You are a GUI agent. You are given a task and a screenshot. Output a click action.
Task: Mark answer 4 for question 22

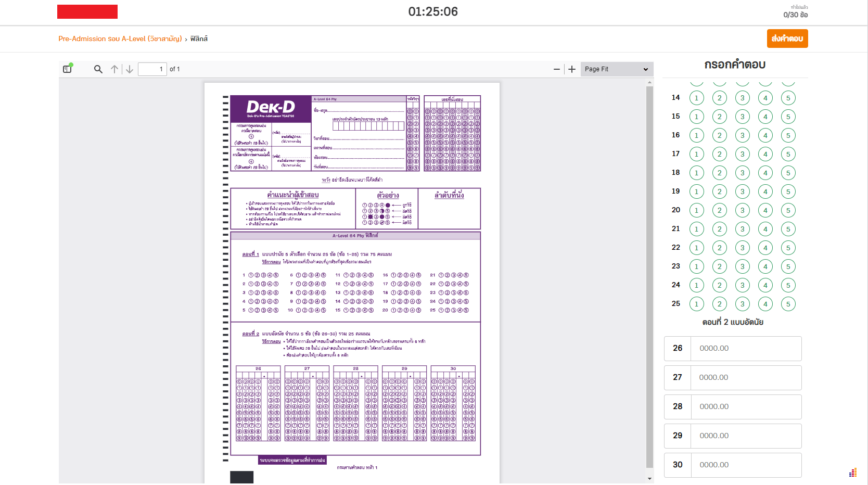(x=765, y=247)
